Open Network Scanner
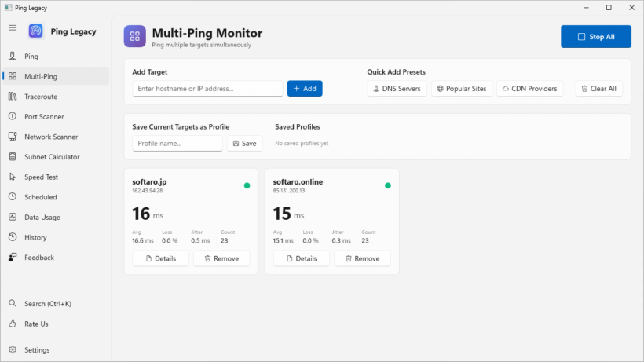 pyautogui.click(x=56, y=137)
